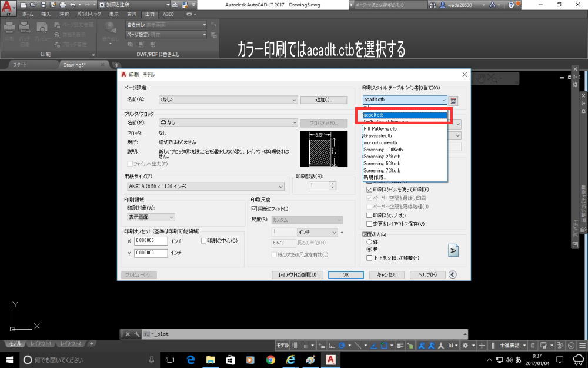Open workspace switching gear in status bar
This screenshot has width=588, height=368.
click(466, 346)
